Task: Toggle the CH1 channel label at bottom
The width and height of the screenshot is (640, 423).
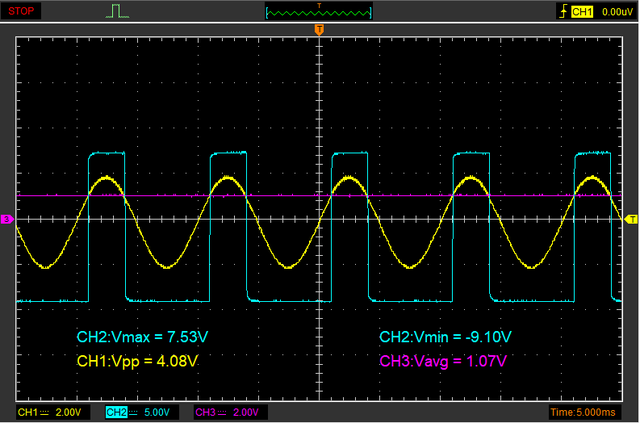Action: coord(26,412)
